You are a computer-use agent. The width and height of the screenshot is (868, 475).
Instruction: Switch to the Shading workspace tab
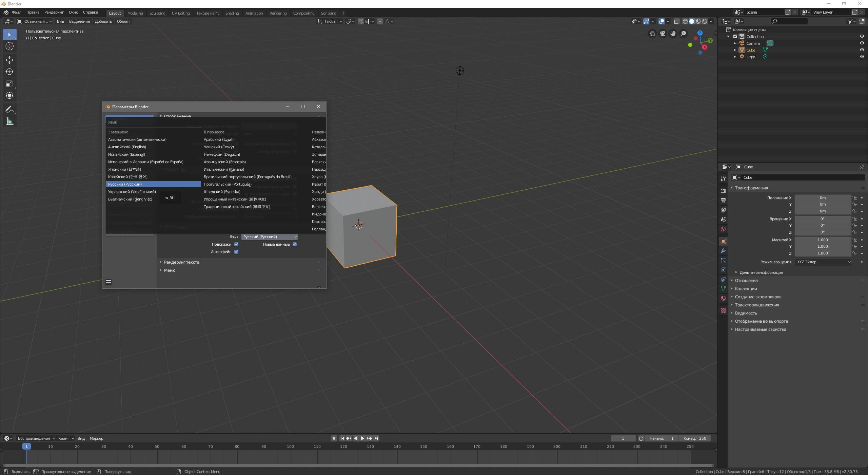tap(232, 13)
